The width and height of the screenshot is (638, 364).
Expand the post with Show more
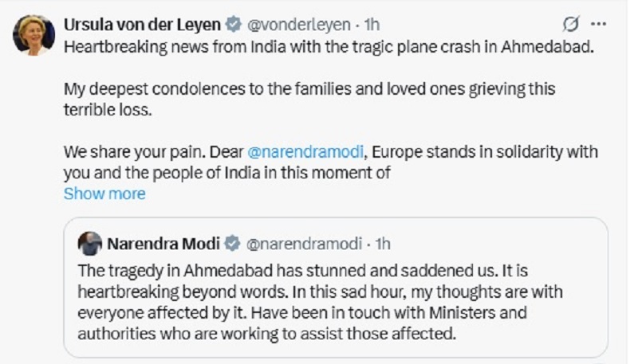pos(104,194)
